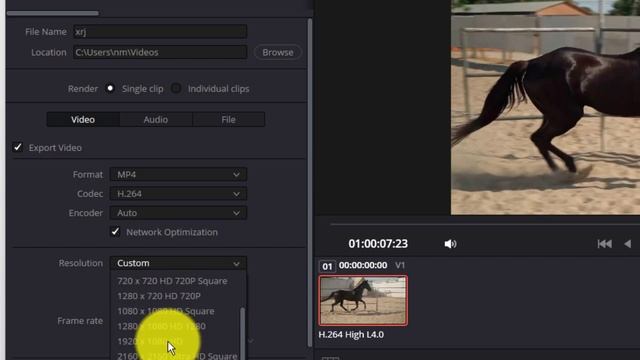Choose 1280 x 1080 HD 1280 resolution
The width and height of the screenshot is (640, 360).
(161, 326)
